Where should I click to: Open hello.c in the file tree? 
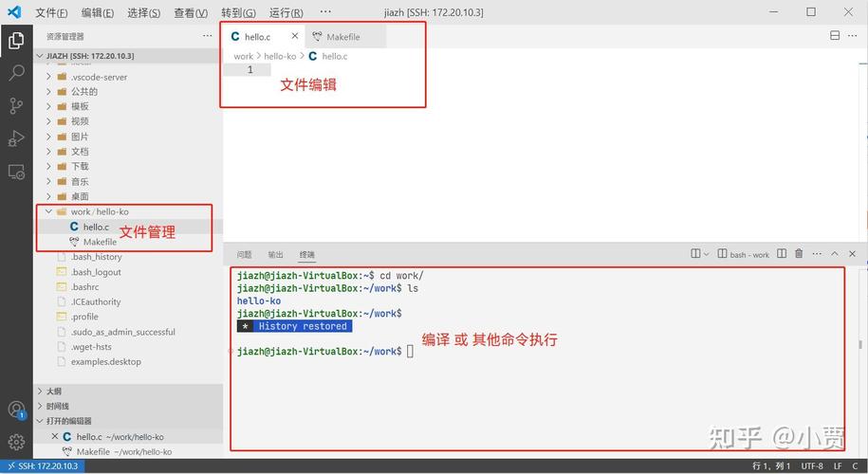click(x=128, y=227)
